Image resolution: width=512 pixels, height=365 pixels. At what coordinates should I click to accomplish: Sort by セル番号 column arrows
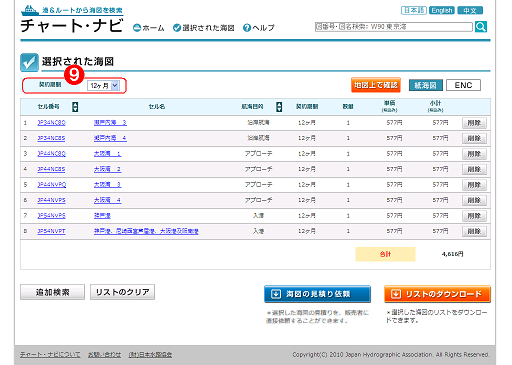(x=75, y=107)
